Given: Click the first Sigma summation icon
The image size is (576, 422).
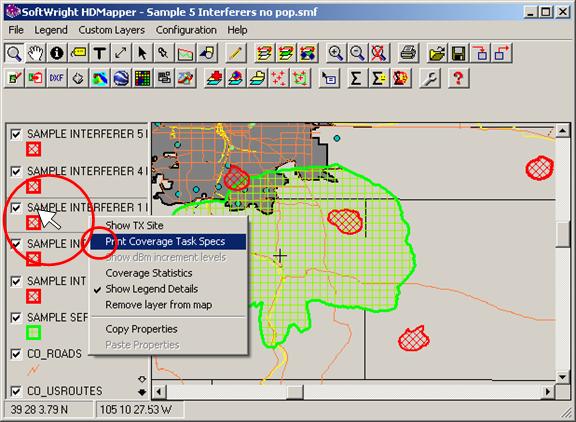Looking at the screenshot, I should [x=356, y=78].
